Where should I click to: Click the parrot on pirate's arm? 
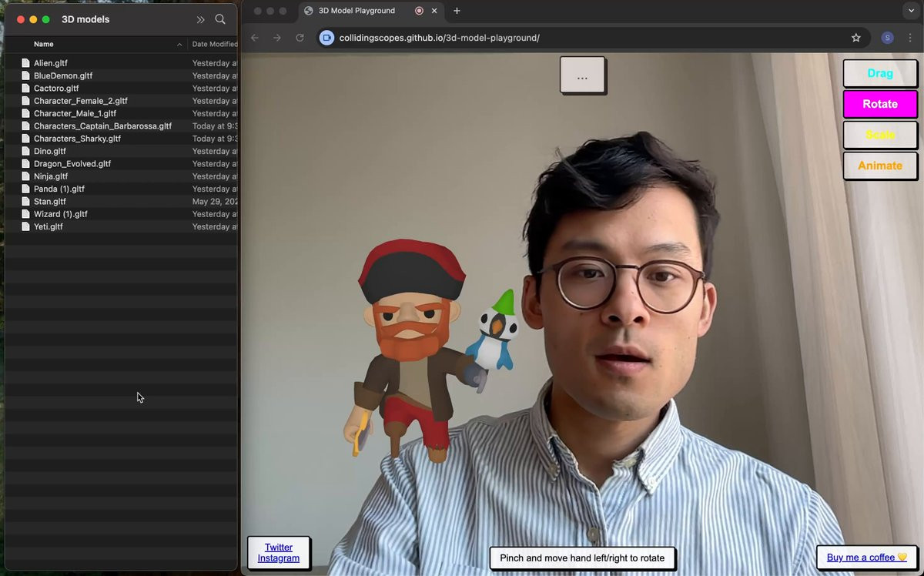point(493,333)
